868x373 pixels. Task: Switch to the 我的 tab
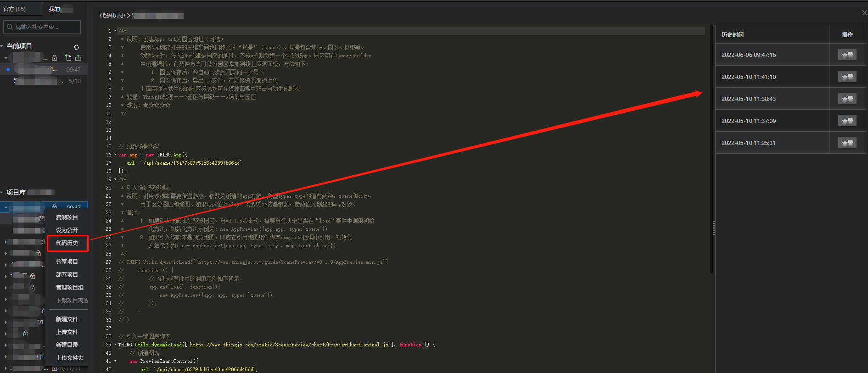[x=54, y=9]
